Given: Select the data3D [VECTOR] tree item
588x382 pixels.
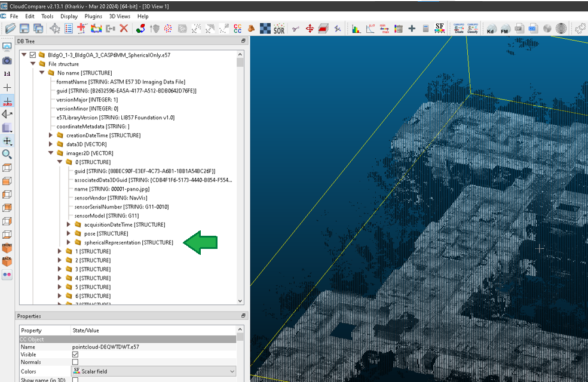Looking at the screenshot, I should tap(87, 144).
